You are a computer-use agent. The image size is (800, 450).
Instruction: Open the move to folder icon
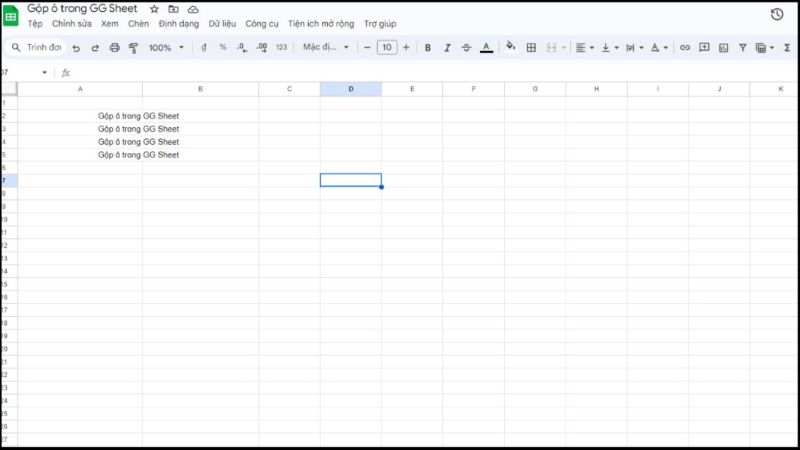click(173, 9)
